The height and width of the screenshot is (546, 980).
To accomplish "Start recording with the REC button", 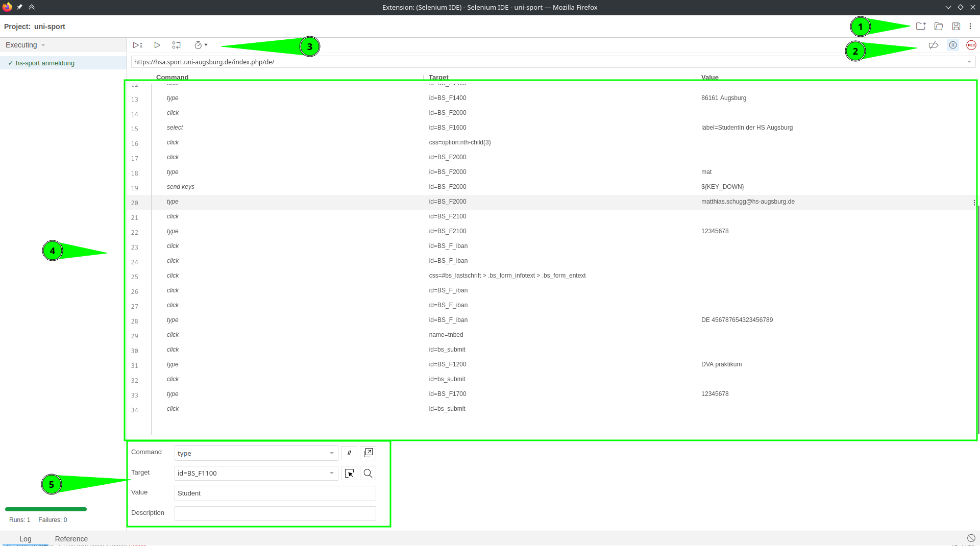I will click(x=971, y=45).
